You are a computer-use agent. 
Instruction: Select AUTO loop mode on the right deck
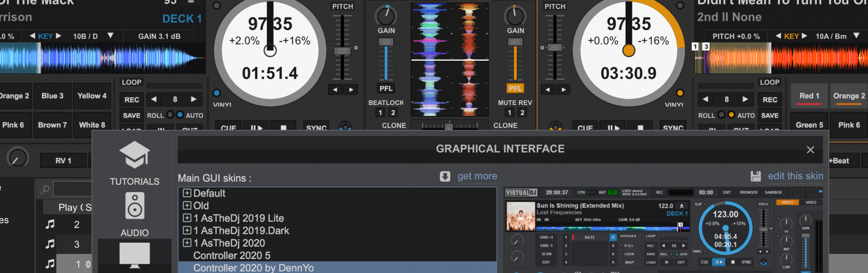click(731, 115)
